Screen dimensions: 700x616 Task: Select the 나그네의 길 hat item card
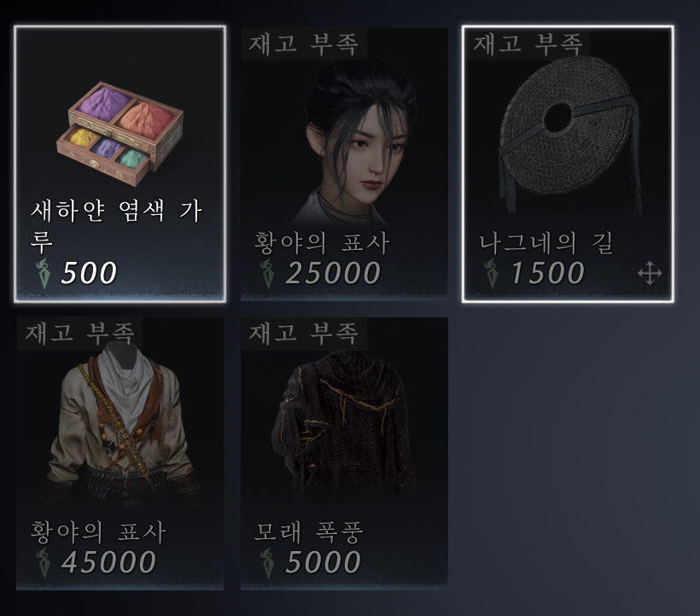coord(568,164)
